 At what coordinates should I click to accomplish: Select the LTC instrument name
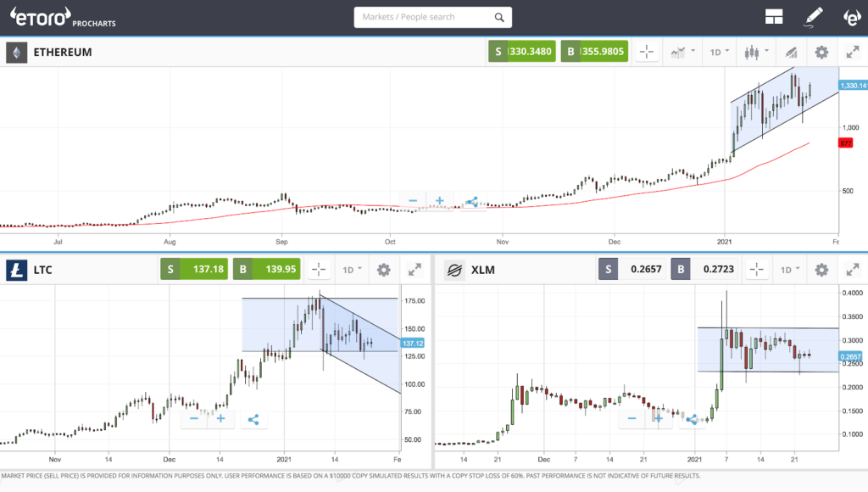pyautogui.click(x=42, y=270)
